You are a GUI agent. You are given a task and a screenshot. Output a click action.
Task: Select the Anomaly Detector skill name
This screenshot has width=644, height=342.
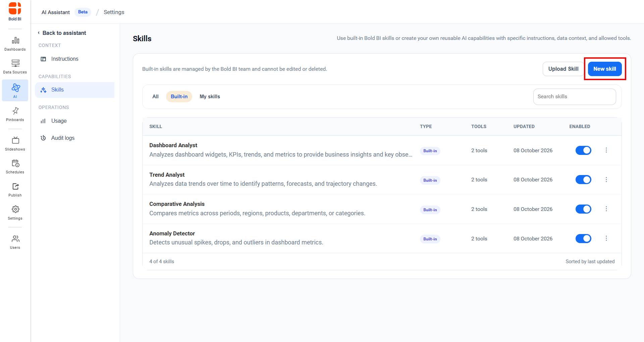172,233
